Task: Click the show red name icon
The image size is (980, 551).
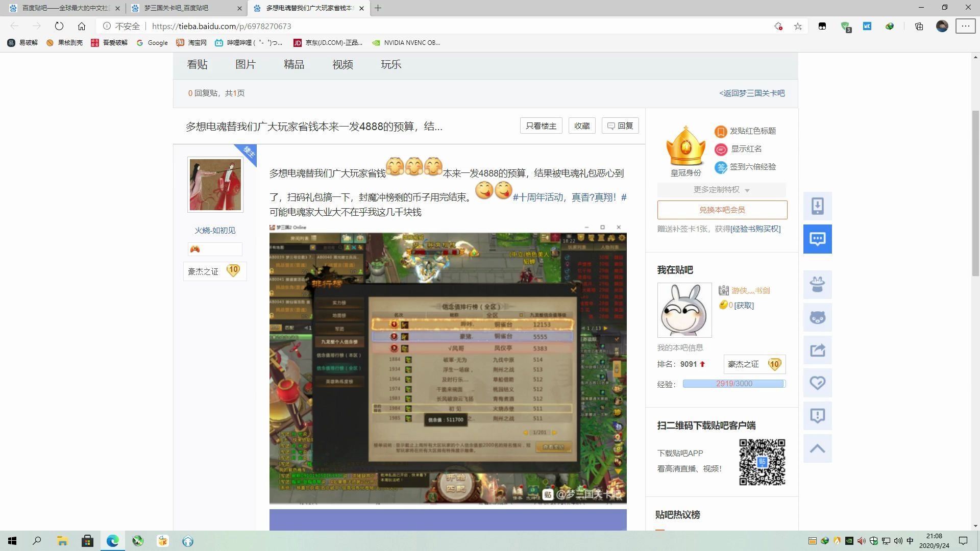Action: point(721,149)
